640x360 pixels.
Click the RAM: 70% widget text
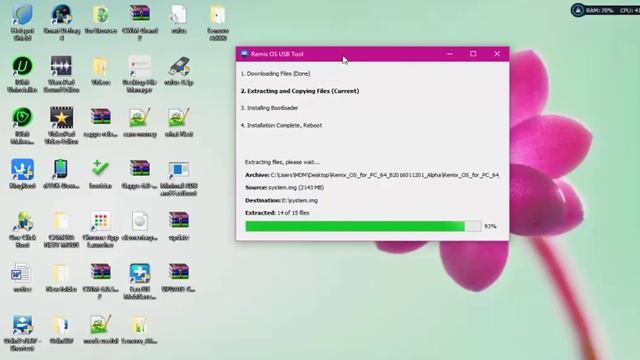(x=600, y=10)
